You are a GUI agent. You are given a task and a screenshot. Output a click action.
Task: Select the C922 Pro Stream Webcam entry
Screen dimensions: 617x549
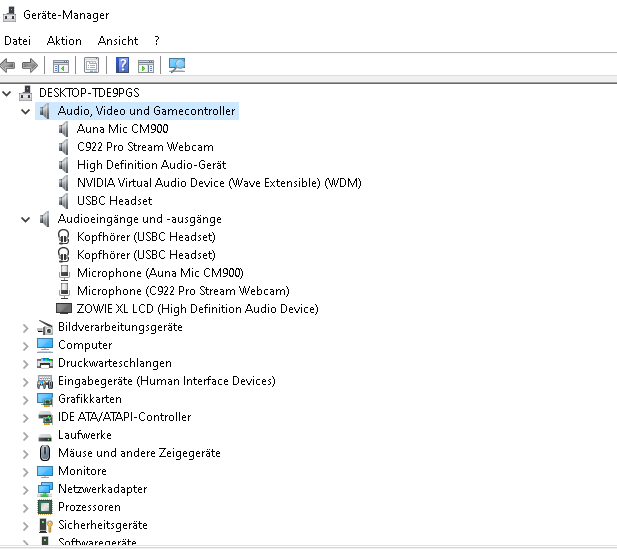[x=145, y=147]
